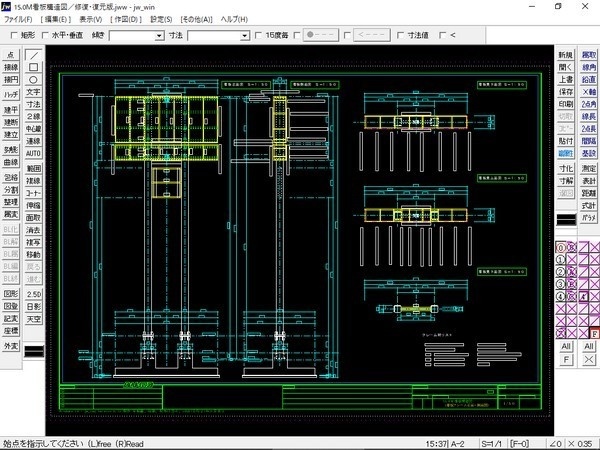The image size is (600, 450).
Task: Select the circle drawing tool
Action: [33, 80]
